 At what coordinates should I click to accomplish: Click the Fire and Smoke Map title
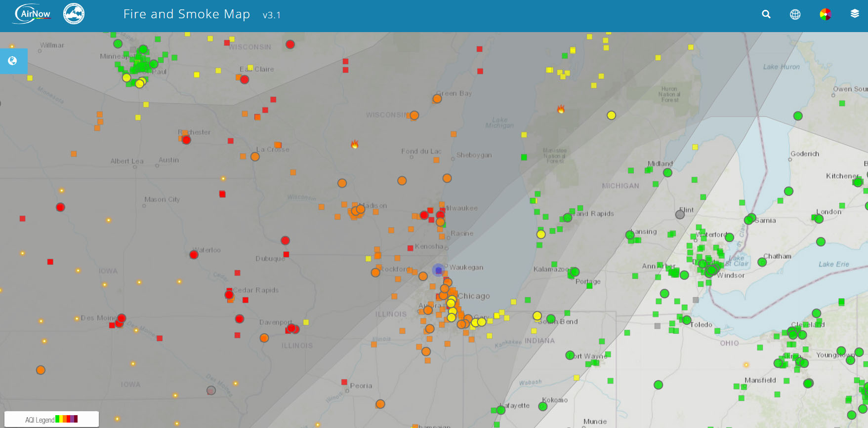(186, 14)
